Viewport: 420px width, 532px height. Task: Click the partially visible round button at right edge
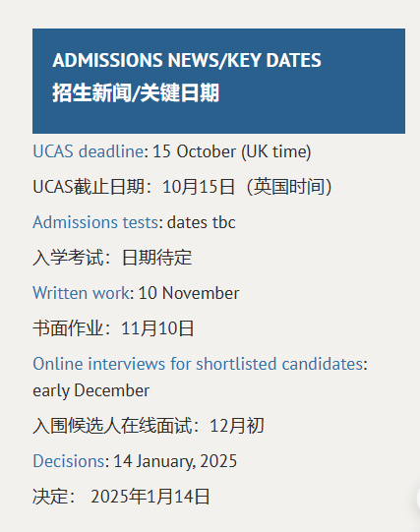click(x=418, y=499)
